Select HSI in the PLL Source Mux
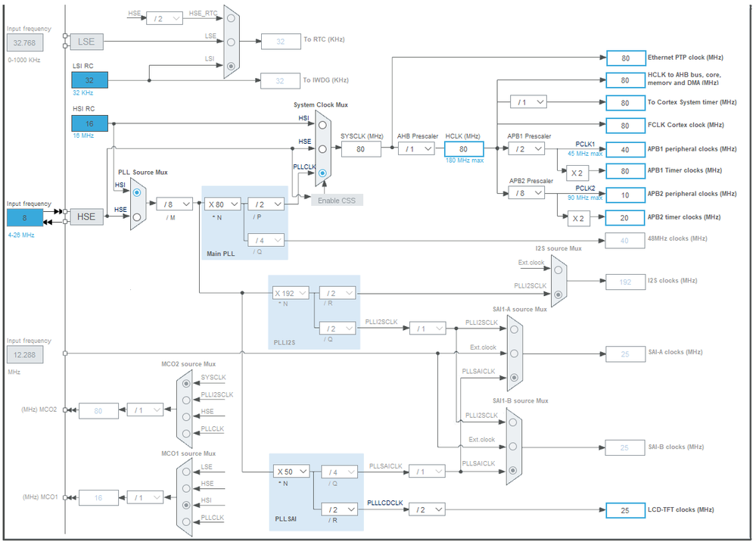Image resolution: width=756 pixels, height=542 pixels. (137, 192)
